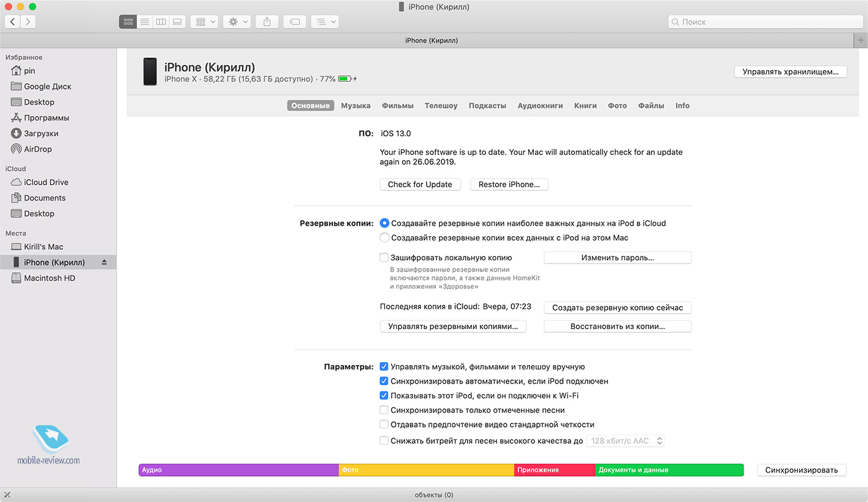Image resolution: width=868 pixels, height=502 pixels.
Task: Click green Документы и данные segment
Action: click(670, 470)
